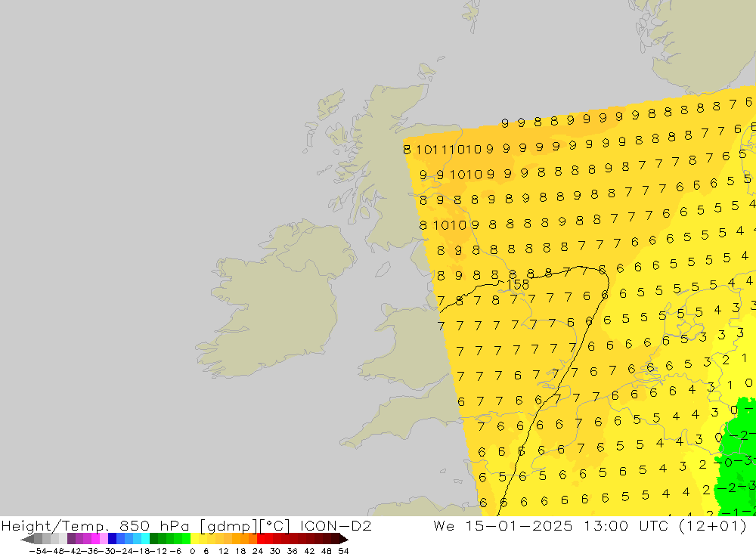Click the dark right arrow end of legend
756x554 pixels.
point(344,539)
